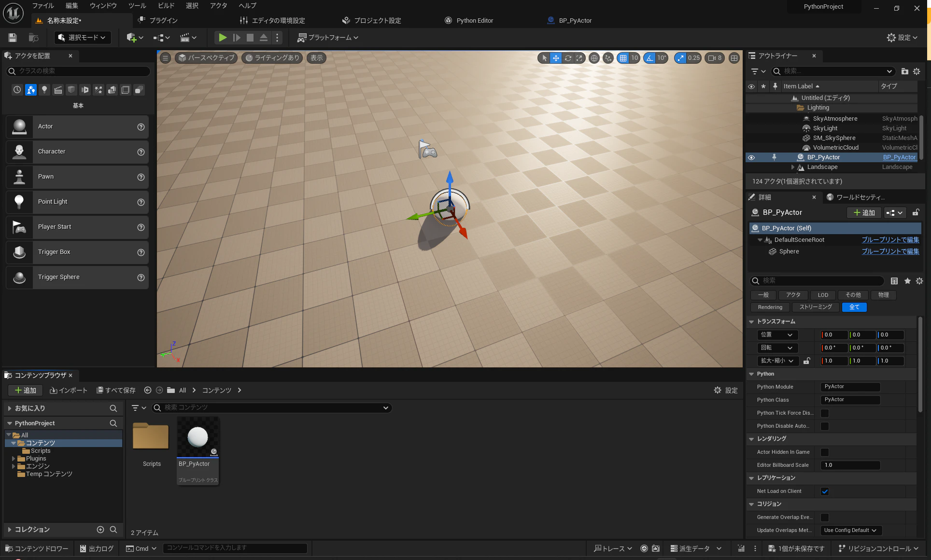Open the viewport hamburger options menu
Viewport: 931px width, 560px height.
[x=165, y=58]
